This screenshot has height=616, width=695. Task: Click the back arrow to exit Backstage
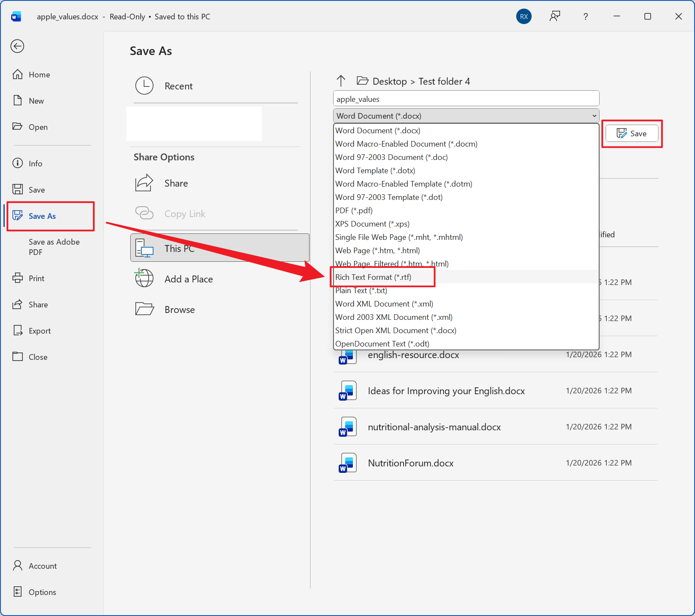point(17,46)
